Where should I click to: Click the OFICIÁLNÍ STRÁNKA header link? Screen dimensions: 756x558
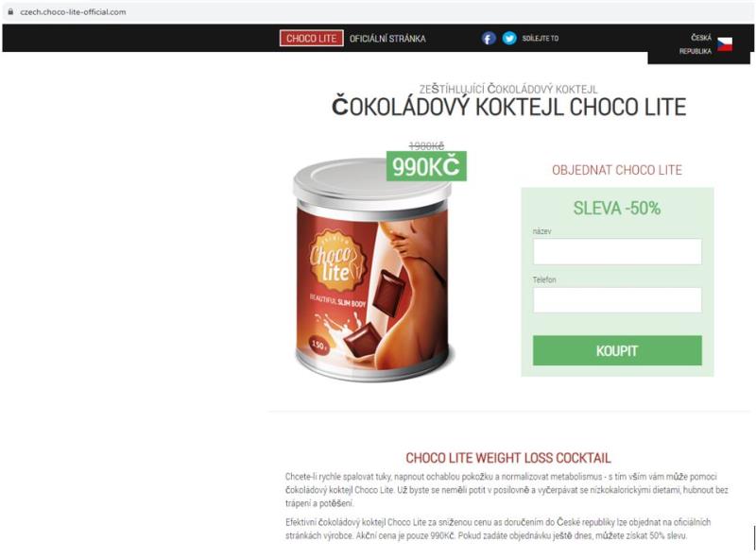pos(387,39)
